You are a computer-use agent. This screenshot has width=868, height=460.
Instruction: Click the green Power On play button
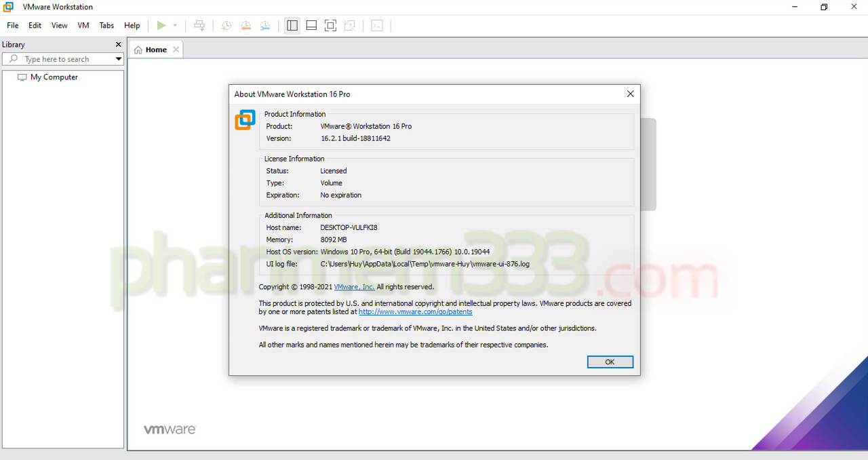[161, 26]
